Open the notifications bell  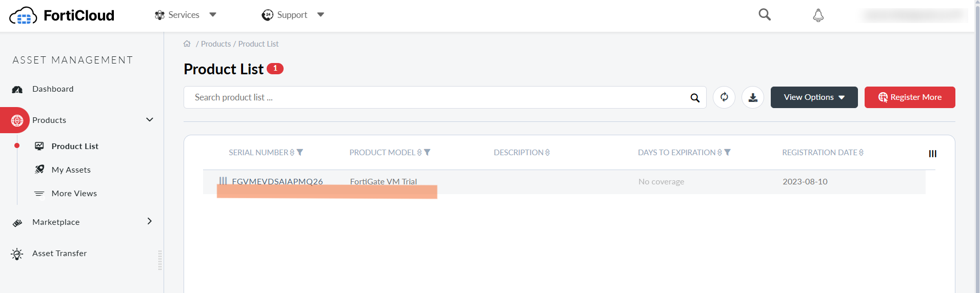pos(818,15)
